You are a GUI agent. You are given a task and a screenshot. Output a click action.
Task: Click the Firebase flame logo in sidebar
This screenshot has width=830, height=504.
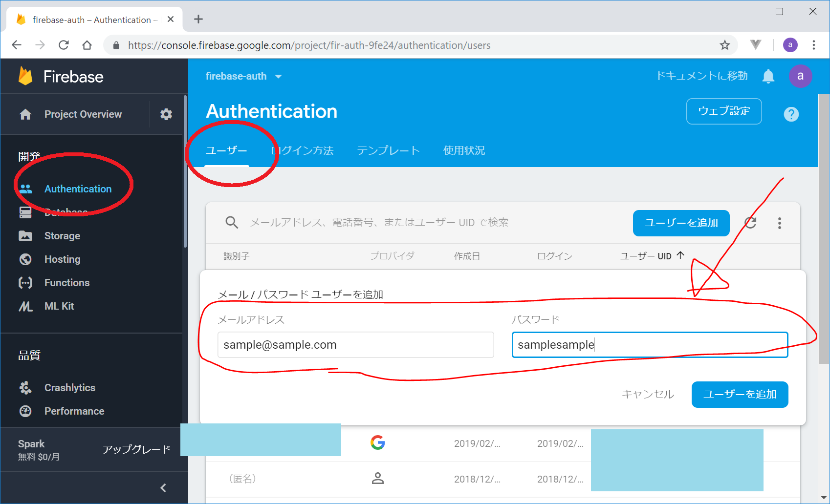tap(25, 76)
